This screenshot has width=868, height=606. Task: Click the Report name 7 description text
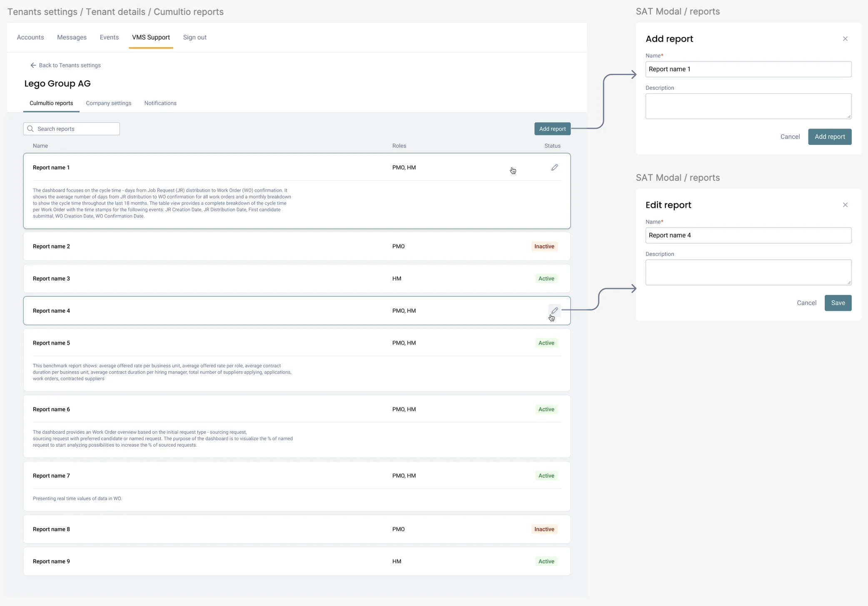pyautogui.click(x=77, y=499)
